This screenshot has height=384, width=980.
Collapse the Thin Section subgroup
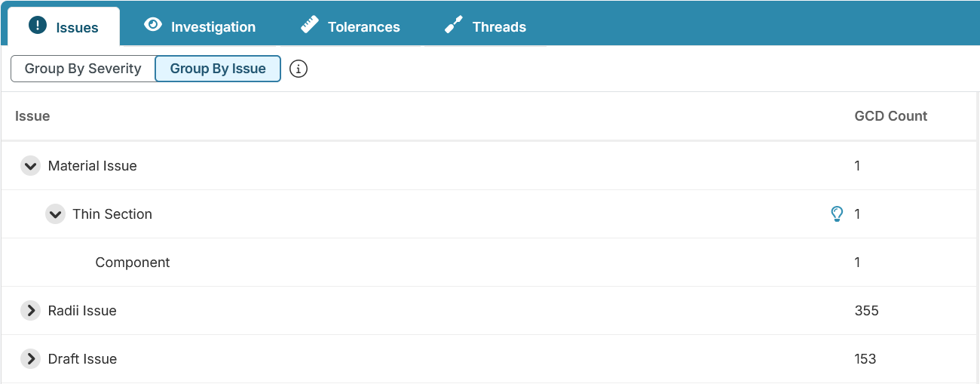(55, 214)
